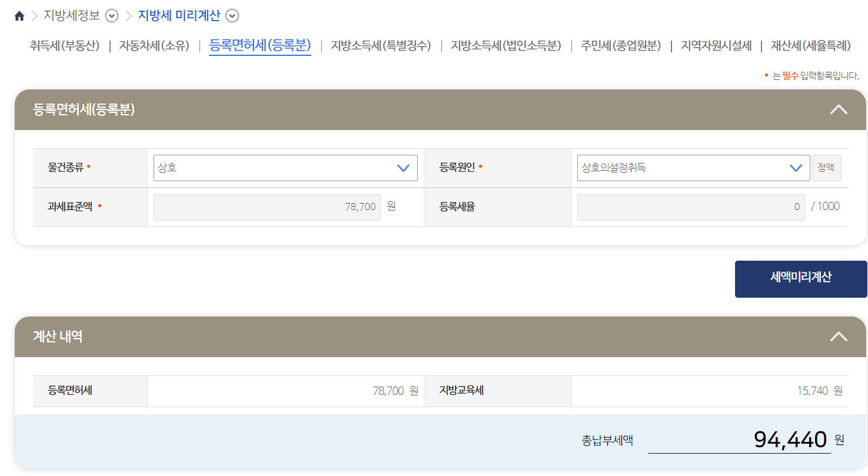Click the 정액 button
The image size is (868, 476).
[x=826, y=168]
